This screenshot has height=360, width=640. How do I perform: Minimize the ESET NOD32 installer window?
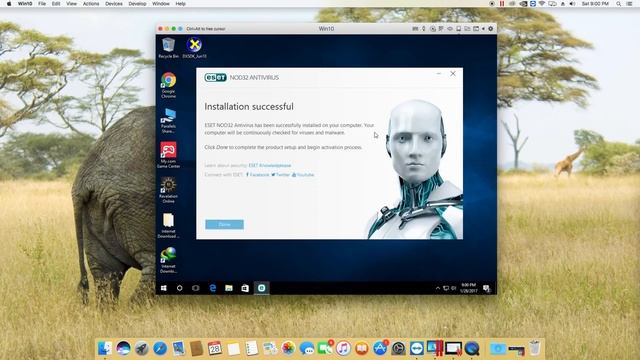(x=439, y=73)
